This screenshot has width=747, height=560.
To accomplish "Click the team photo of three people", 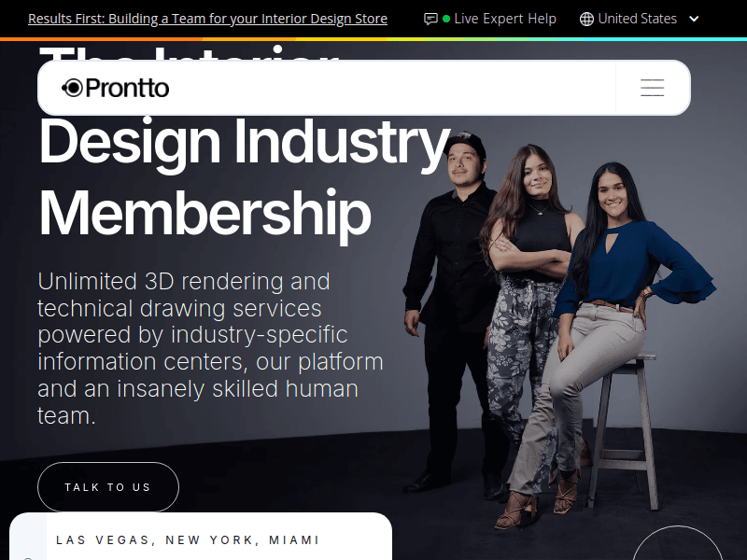I will pos(557,329).
